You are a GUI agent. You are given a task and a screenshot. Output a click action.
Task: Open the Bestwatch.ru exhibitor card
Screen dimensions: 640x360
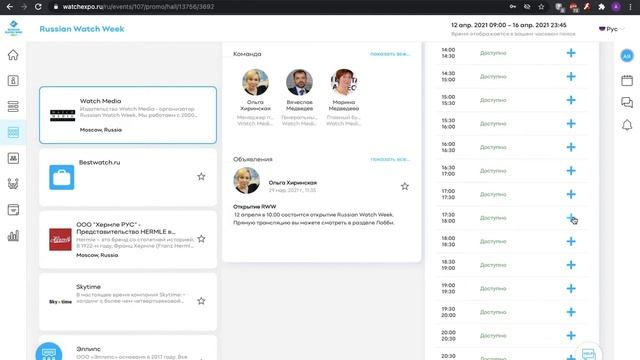click(x=128, y=177)
